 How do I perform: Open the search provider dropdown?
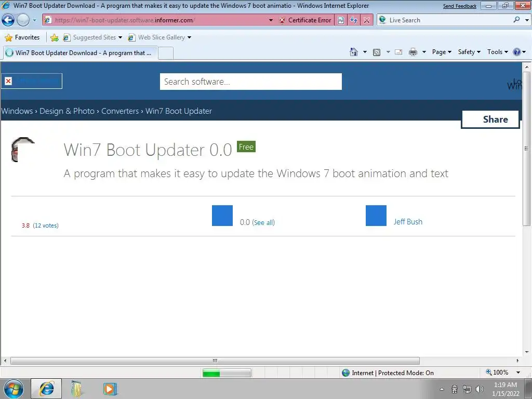(527, 20)
